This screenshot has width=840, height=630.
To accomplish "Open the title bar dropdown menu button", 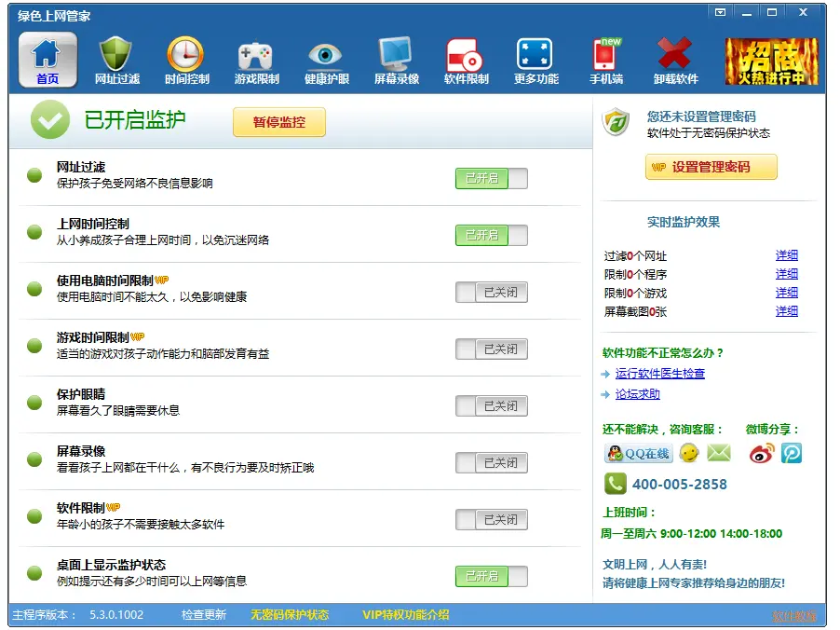I will pos(720,13).
